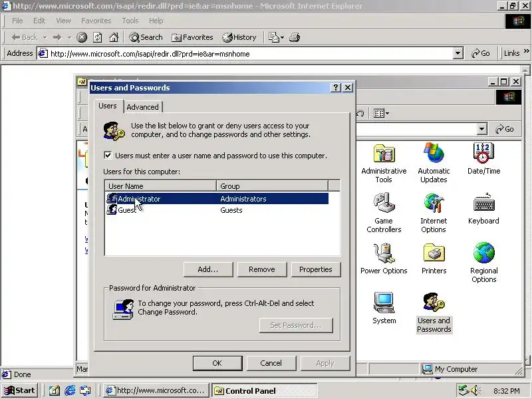
Task: Click the 'Guests' group cell
Action: point(231,210)
